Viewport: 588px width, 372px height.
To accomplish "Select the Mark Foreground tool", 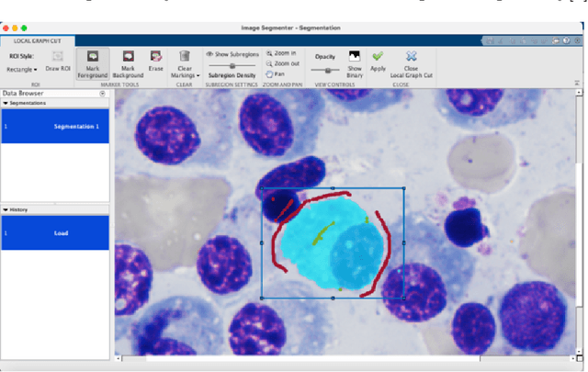I will pyautogui.click(x=93, y=64).
